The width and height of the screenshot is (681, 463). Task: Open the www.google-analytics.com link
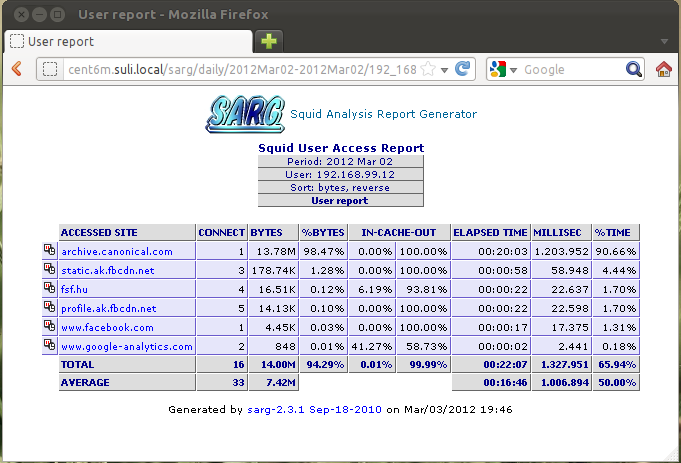[127, 347]
